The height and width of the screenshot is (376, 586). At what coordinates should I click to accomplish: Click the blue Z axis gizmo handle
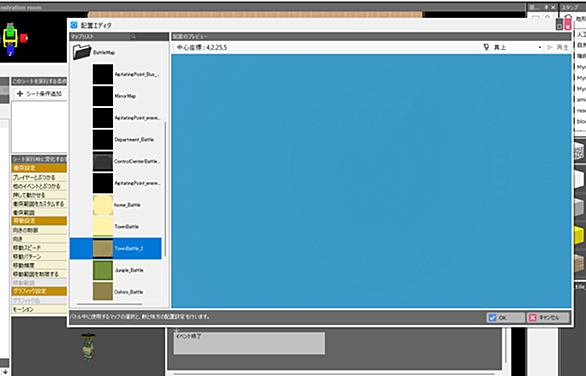(10, 52)
